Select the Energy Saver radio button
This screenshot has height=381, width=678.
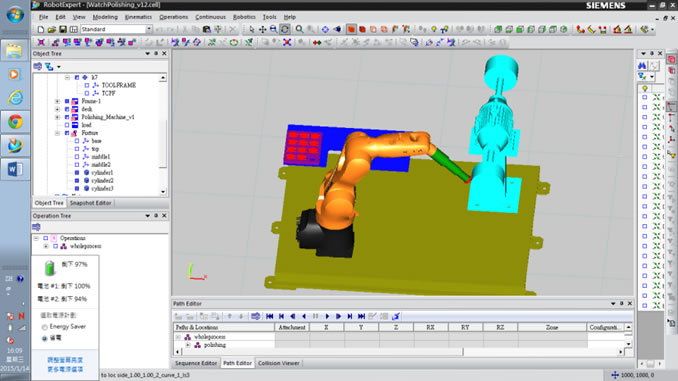(45, 327)
